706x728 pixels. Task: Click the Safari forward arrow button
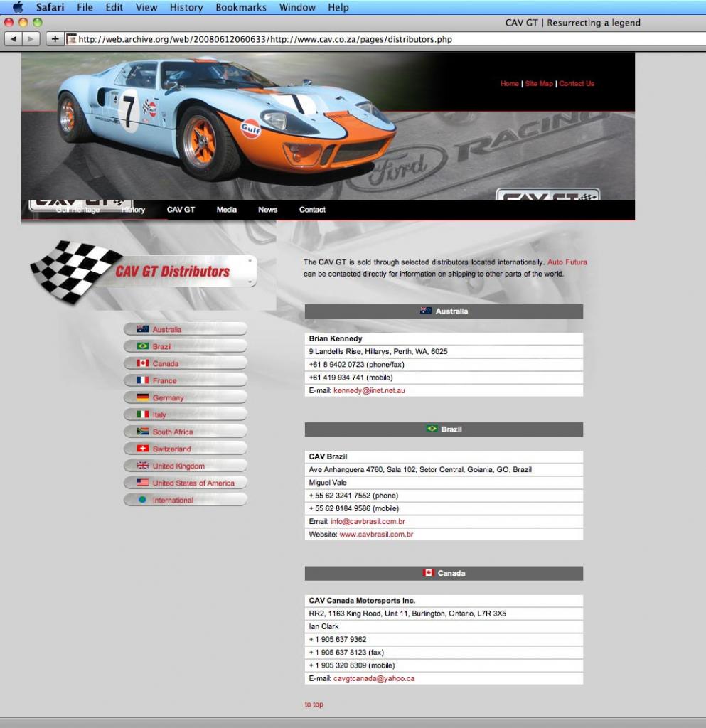click(31, 39)
